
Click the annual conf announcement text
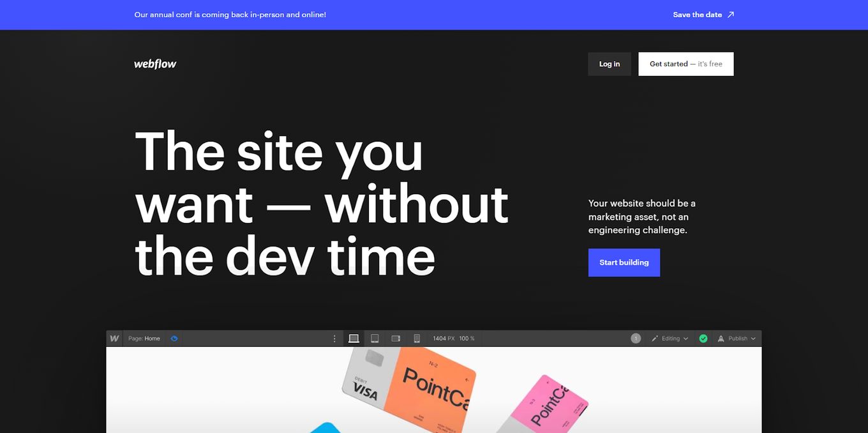pyautogui.click(x=230, y=15)
